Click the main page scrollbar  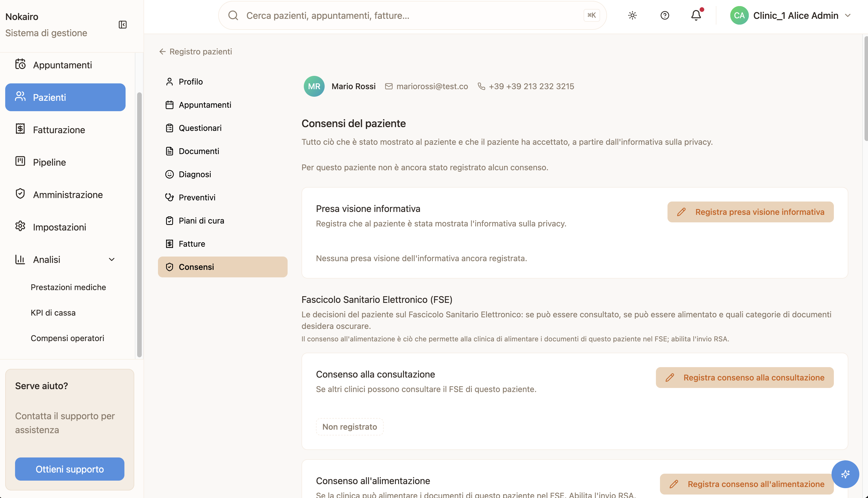[866, 89]
